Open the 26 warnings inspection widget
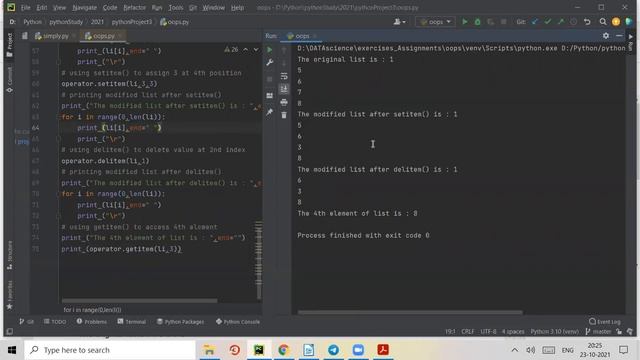Screen dimensions: 640x360 pos(231,50)
